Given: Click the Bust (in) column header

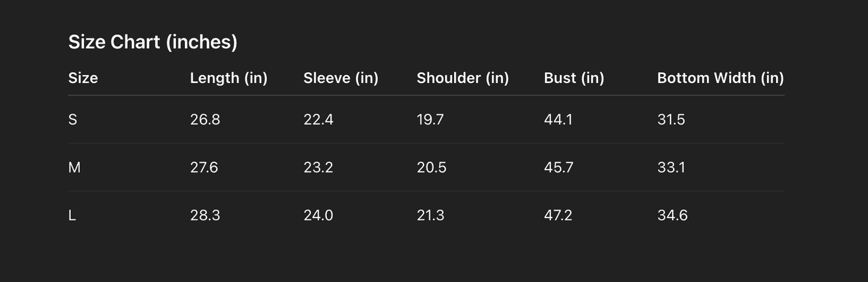Looking at the screenshot, I should click(574, 78).
